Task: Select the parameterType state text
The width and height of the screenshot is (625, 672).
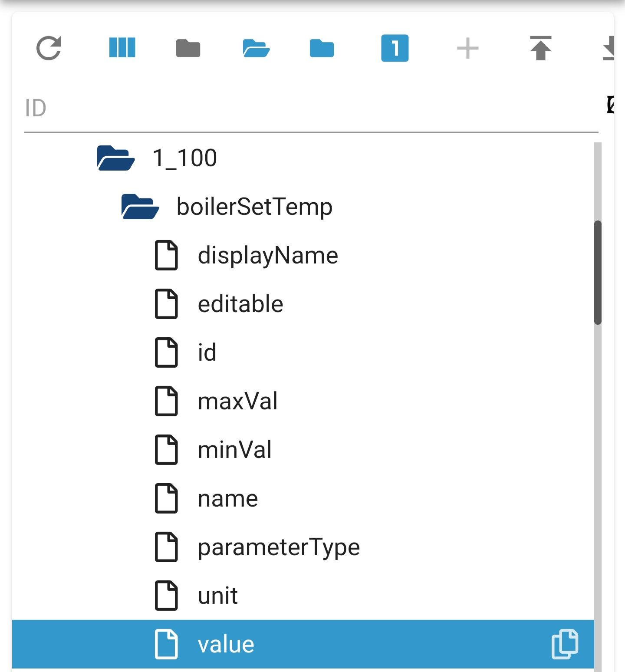Action: coord(279,547)
